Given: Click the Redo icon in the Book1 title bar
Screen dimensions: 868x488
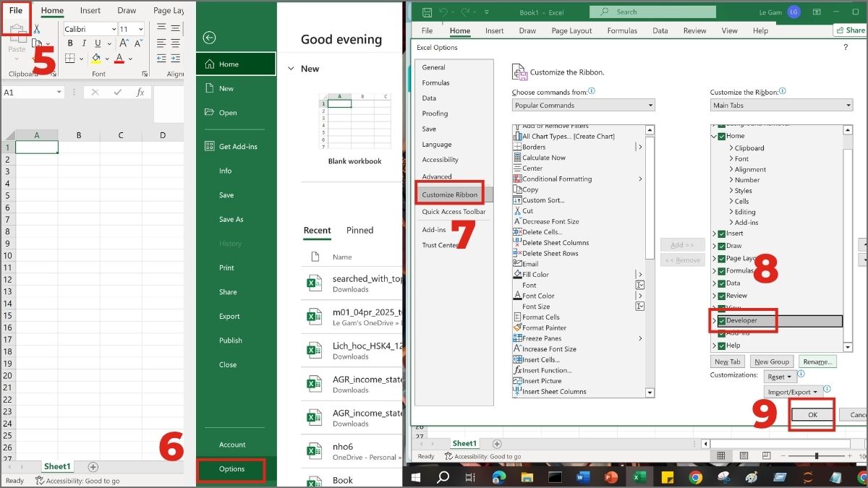Looking at the screenshot, I should point(466,12).
